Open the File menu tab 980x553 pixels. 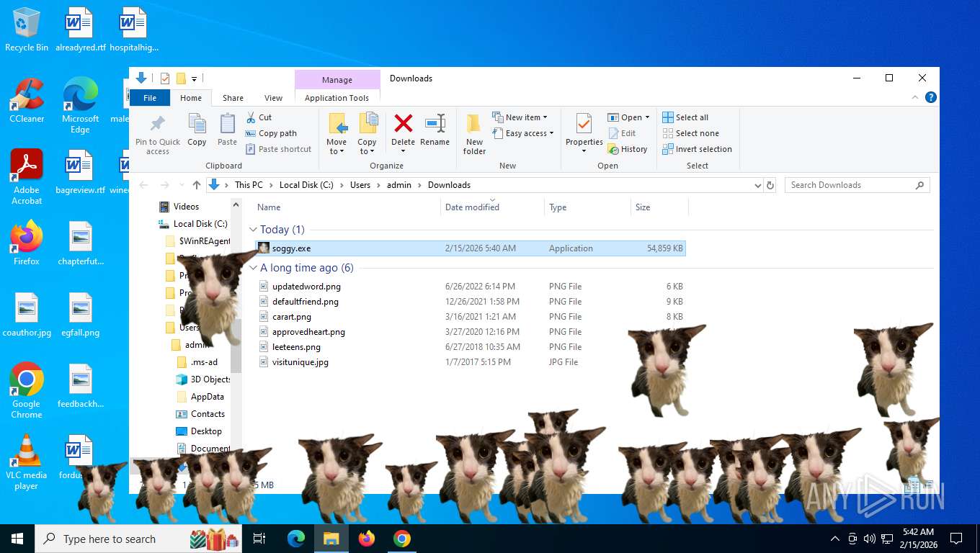click(x=150, y=98)
